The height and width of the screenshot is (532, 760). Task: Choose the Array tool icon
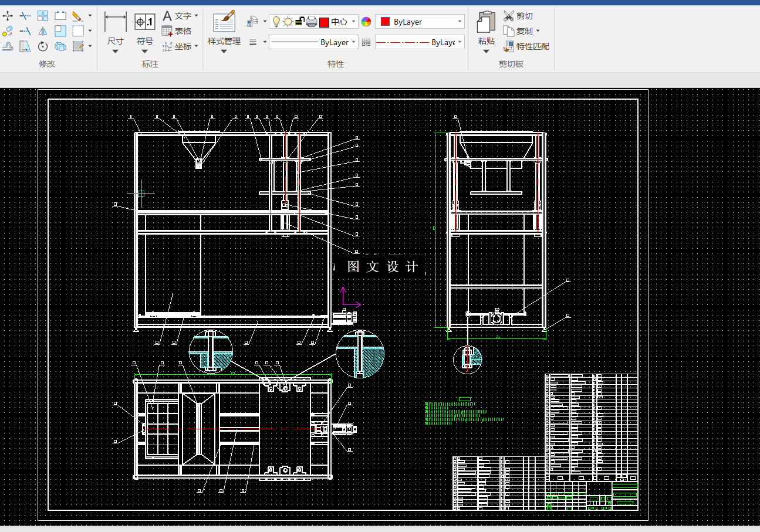(43, 16)
